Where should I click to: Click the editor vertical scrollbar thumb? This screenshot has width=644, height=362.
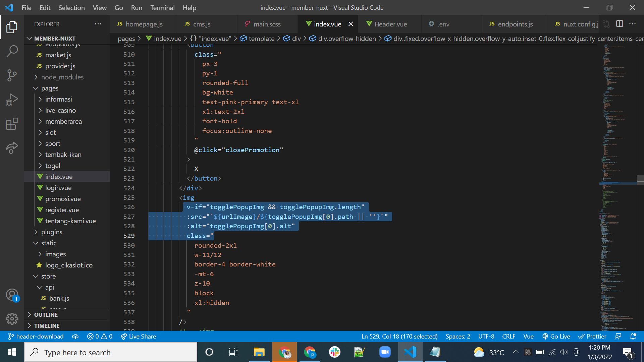[x=640, y=180]
